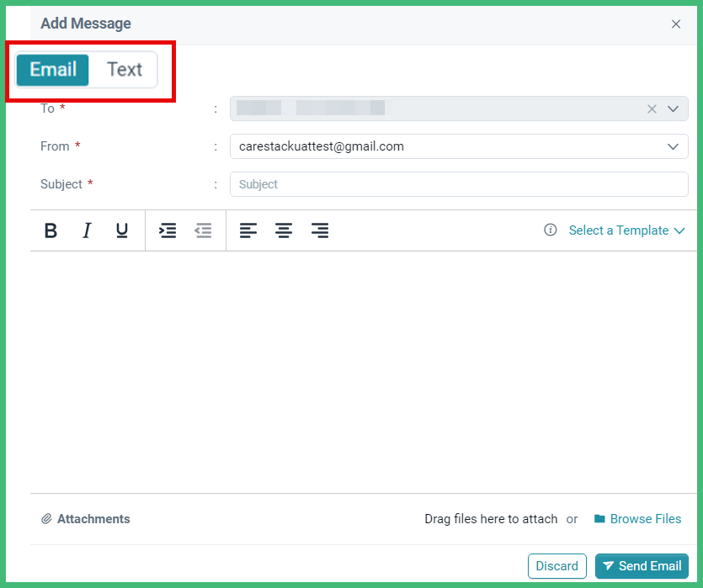
Task: Toggle underline formatting
Action: (122, 230)
